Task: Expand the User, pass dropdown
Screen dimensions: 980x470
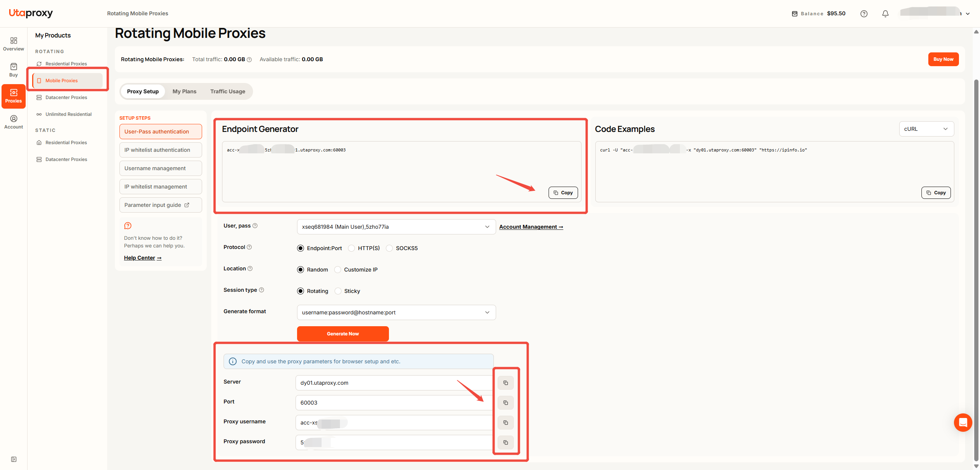Action: 396,227
